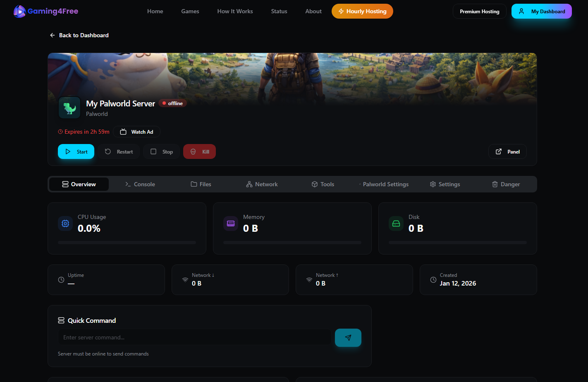Start the Palworld server
Screen dimensions: 588x382
pyautogui.click(x=76, y=152)
